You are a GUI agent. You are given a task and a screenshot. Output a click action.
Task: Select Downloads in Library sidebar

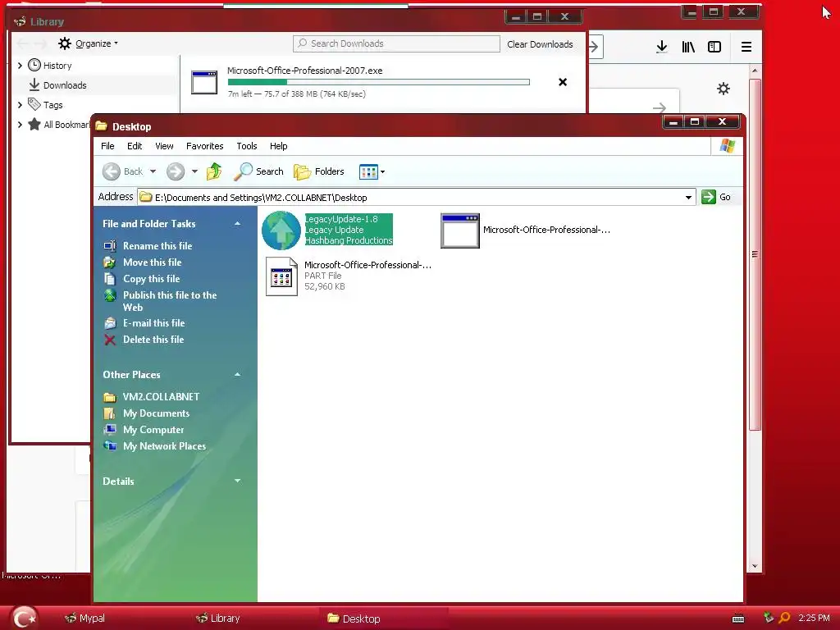(x=65, y=85)
